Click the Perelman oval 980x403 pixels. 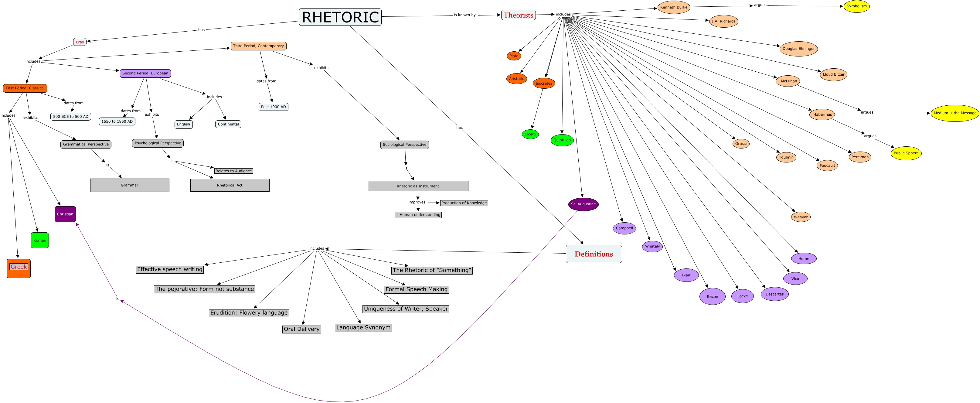[x=860, y=157]
